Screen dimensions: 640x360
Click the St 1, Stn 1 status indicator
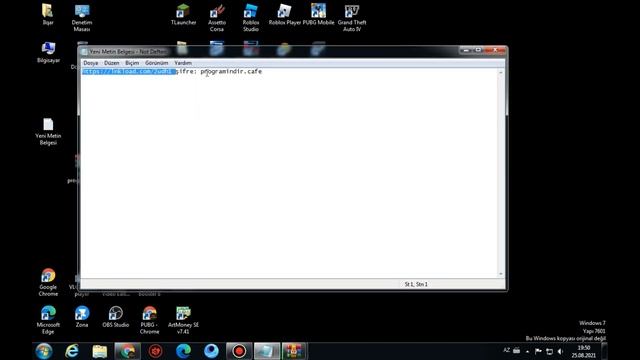(x=416, y=284)
